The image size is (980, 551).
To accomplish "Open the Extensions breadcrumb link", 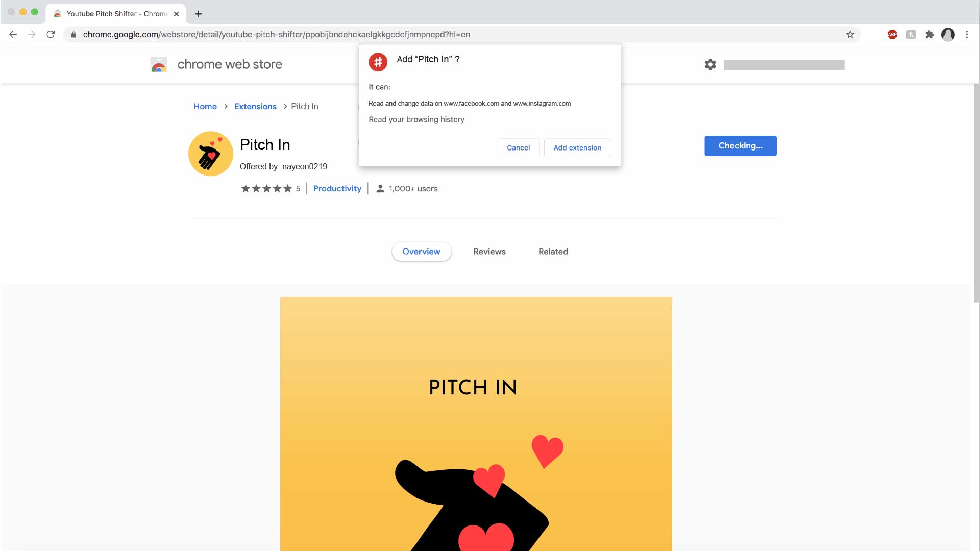I will [255, 106].
